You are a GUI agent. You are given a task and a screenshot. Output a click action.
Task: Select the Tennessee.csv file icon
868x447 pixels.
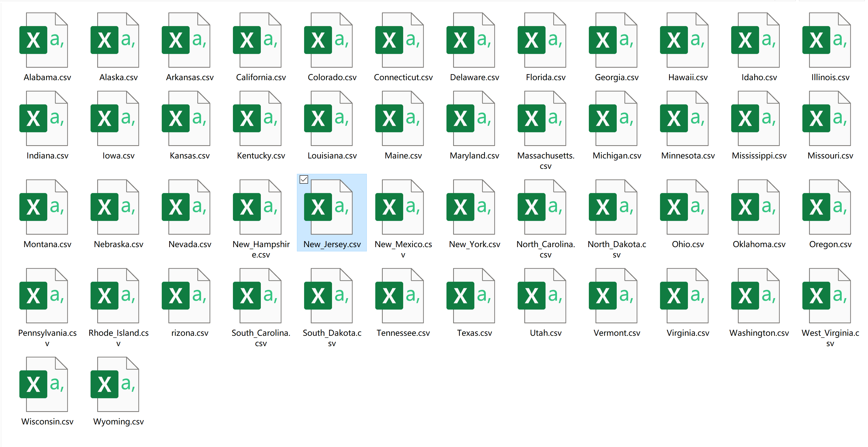400,295
